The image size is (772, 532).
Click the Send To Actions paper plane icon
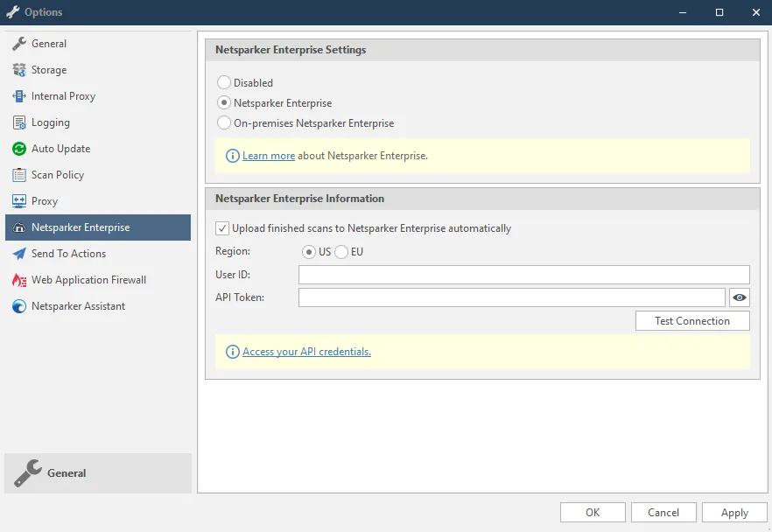pyautogui.click(x=19, y=254)
